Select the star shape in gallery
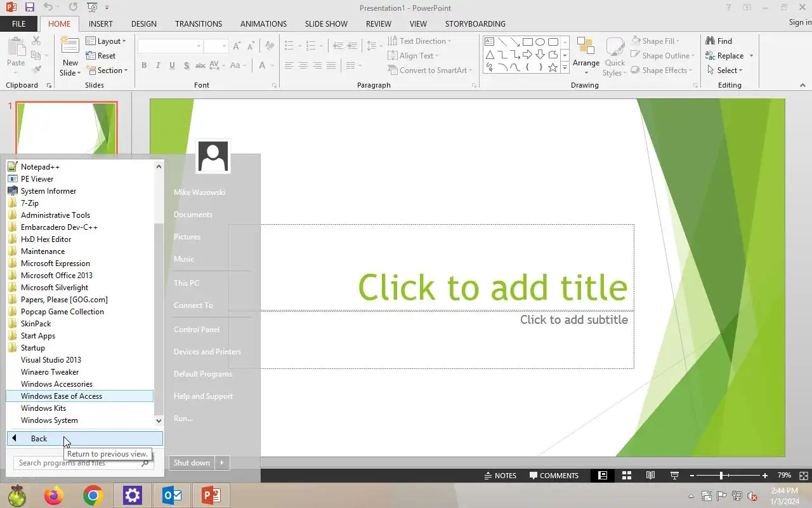Screen dimensions: 812x508 [x=553, y=67]
